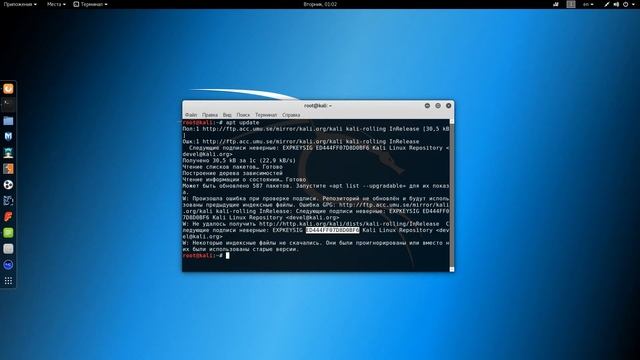
Task: Close the root@kali terminal window
Action: pos(448,106)
